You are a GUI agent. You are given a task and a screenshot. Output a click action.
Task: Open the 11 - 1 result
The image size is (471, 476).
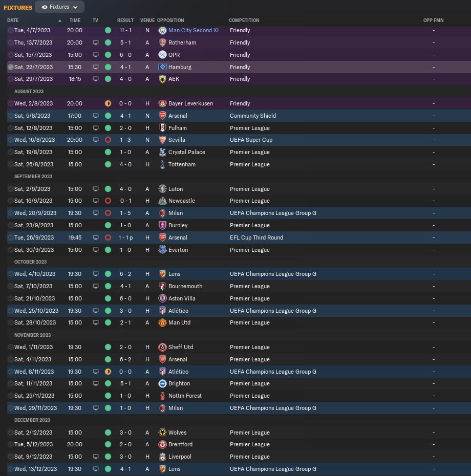click(x=125, y=30)
